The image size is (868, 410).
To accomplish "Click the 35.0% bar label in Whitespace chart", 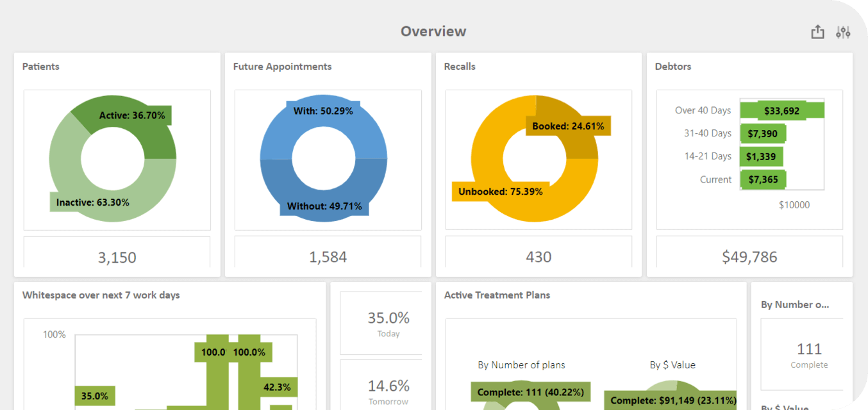I will coord(95,396).
